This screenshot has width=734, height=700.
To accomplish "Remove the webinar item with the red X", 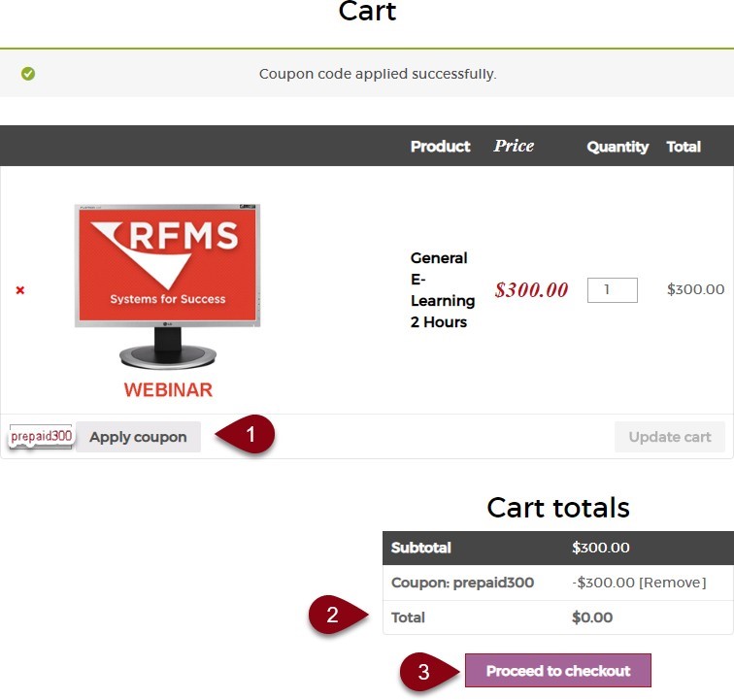I will pos(20,290).
